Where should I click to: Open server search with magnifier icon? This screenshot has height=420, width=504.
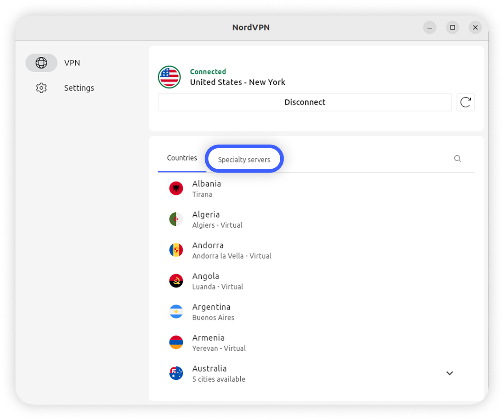click(x=457, y=159)
